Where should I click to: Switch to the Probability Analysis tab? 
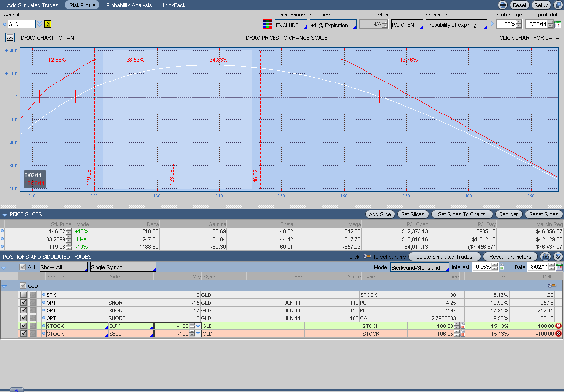pyautogui.click(x=129, y=5)
